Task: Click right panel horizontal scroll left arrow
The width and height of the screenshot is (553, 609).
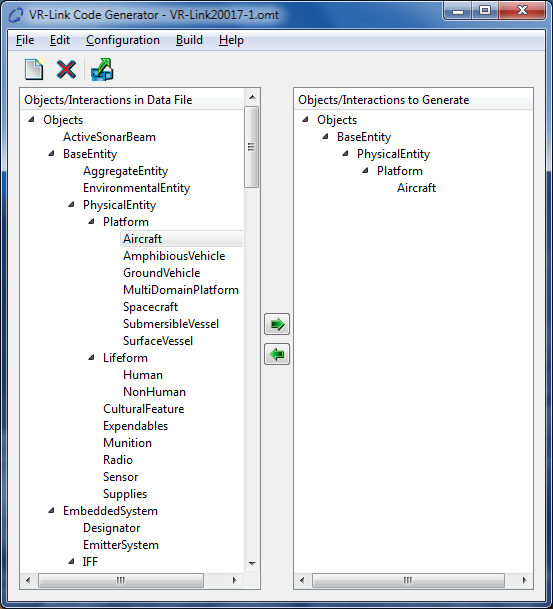Action: point(302,580)
